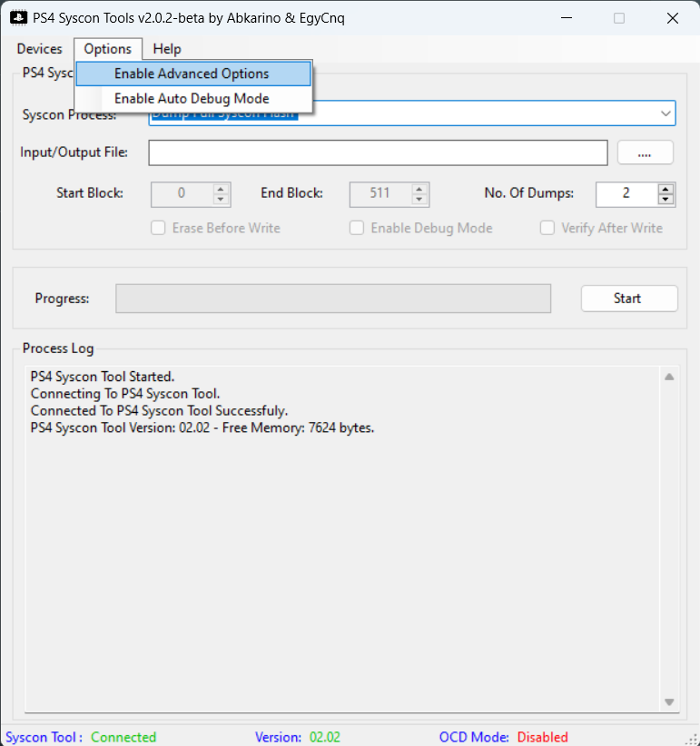The width and height of the screenshot is (700, 746).
Task: Select Enable Auto Debug Mode
Action: click(x=193, y=99)
